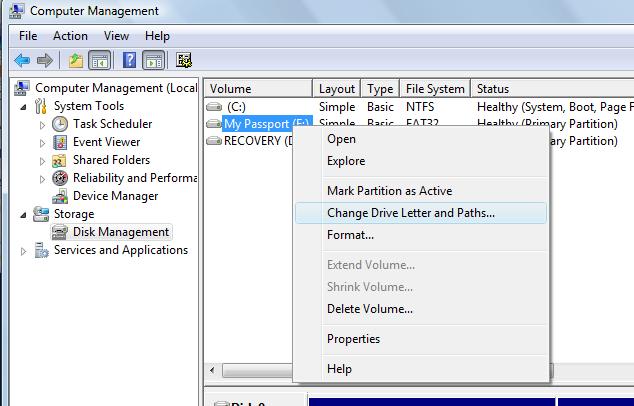Click the Reliability and Performance gauge icon
634x406 pixels.
point(60,178)
